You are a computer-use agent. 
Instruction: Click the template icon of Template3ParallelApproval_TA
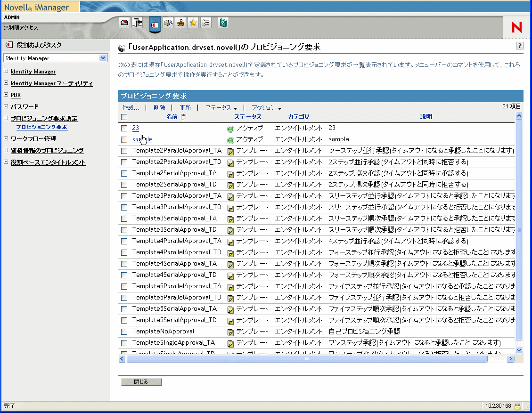pyautogui.click(x=230, y=197)
